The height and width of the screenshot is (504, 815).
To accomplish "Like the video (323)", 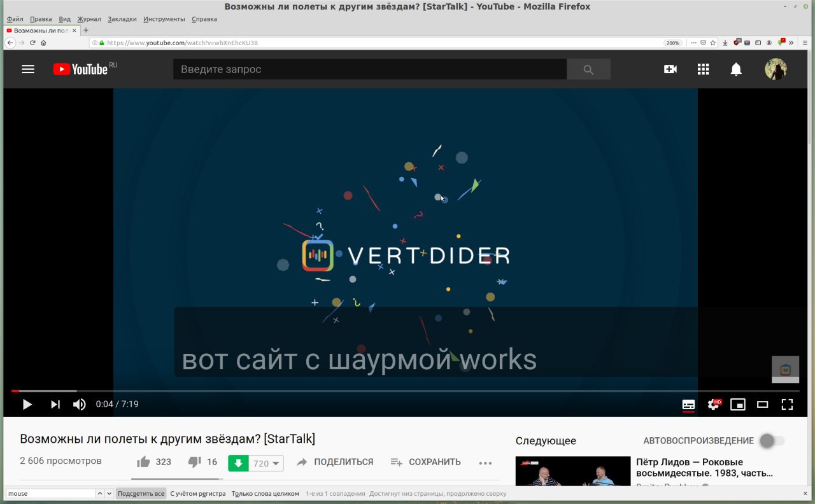I will click(154, 462).
